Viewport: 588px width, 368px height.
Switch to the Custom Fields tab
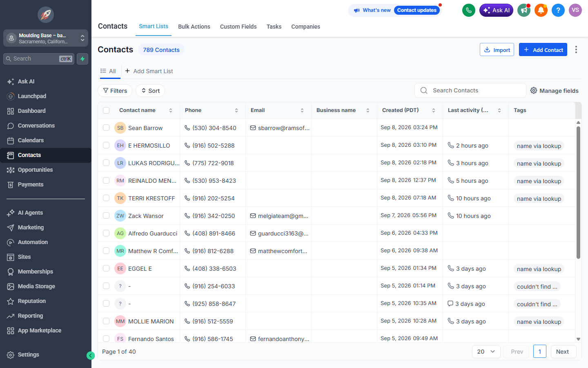pos(238,27)
